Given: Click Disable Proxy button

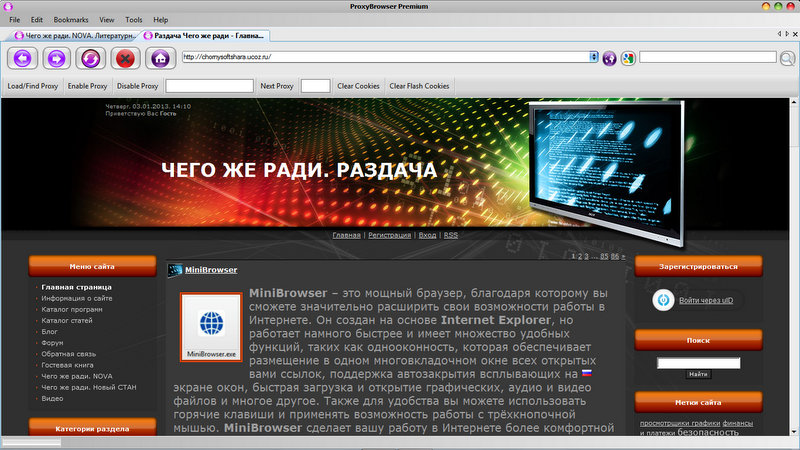Looking at the screenshot, I should 137,86.
